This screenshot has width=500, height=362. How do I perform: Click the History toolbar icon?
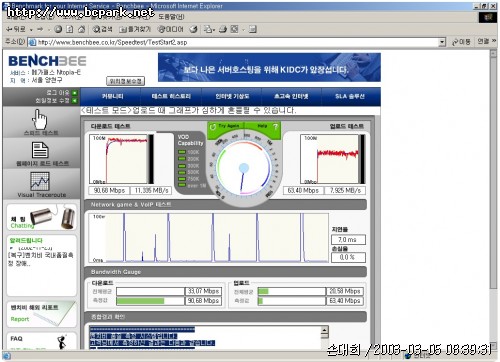pos(193,29)
